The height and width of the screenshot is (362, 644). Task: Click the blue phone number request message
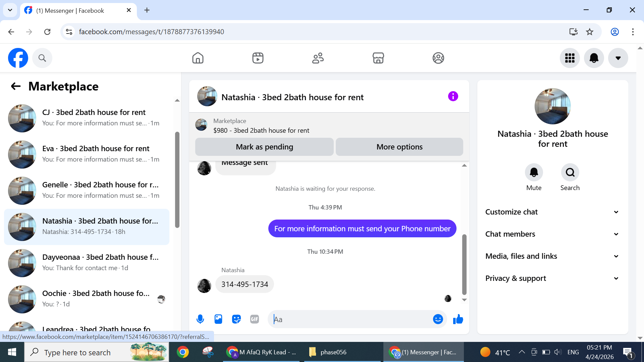click(362, 229)
